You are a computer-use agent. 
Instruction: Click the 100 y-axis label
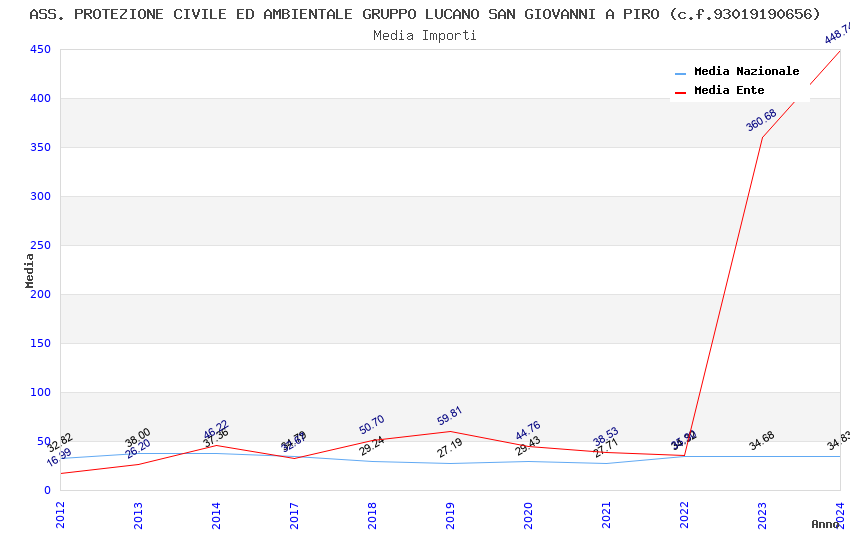pyautogui.click(x=41, y=392)
